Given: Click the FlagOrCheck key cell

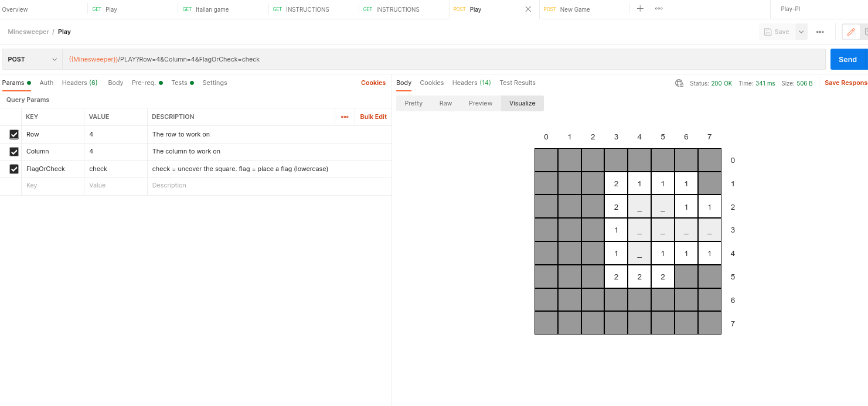Looking at the screenshot, I should (x=53, y=169).
